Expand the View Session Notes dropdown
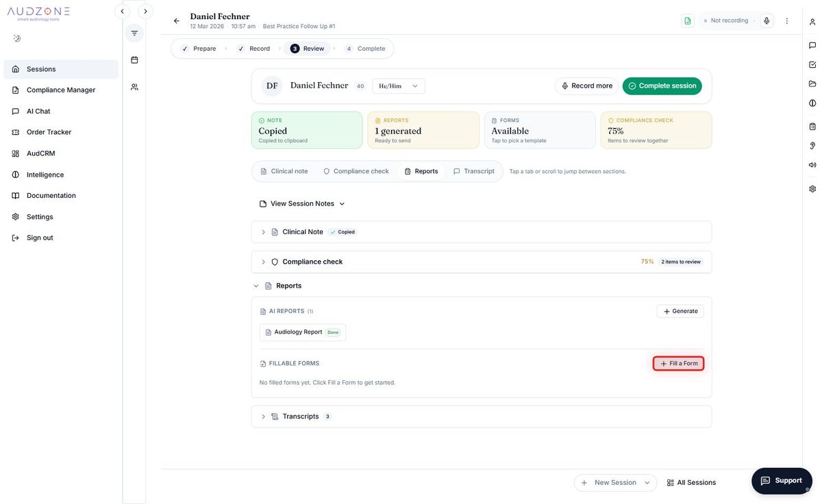 coord(302,203)
